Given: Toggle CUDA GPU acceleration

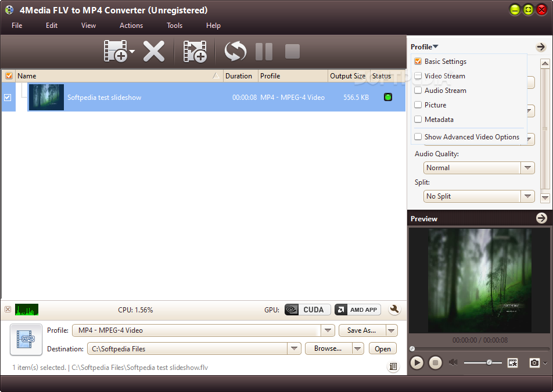Looking at the screenshot, I should click(x=307, y=310).
